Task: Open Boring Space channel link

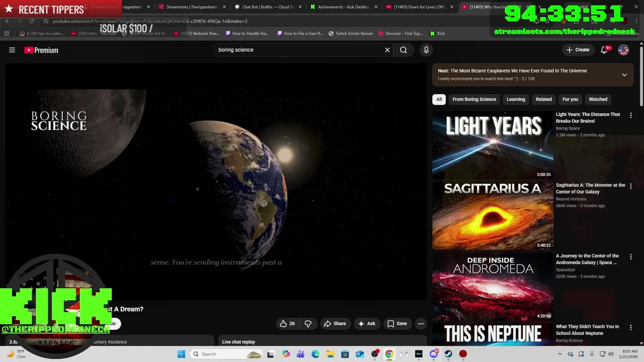Action: [568, 128]
